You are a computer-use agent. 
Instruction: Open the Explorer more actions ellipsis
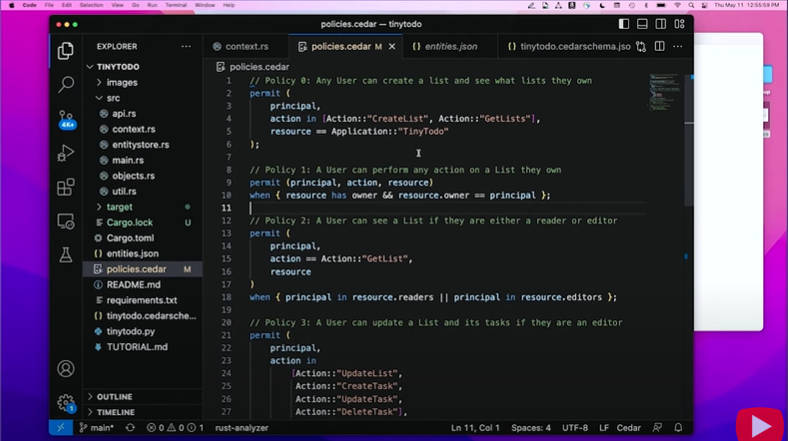tap(186, 46)
